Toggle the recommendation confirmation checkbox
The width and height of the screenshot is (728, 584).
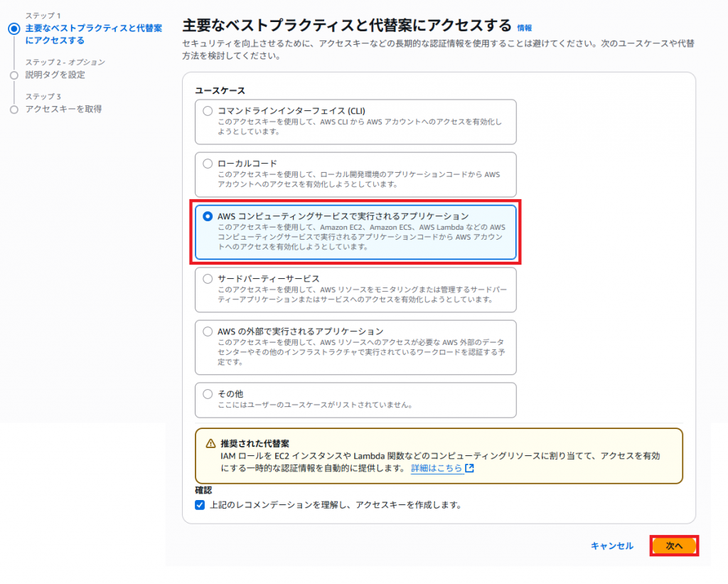click(200, 505)
